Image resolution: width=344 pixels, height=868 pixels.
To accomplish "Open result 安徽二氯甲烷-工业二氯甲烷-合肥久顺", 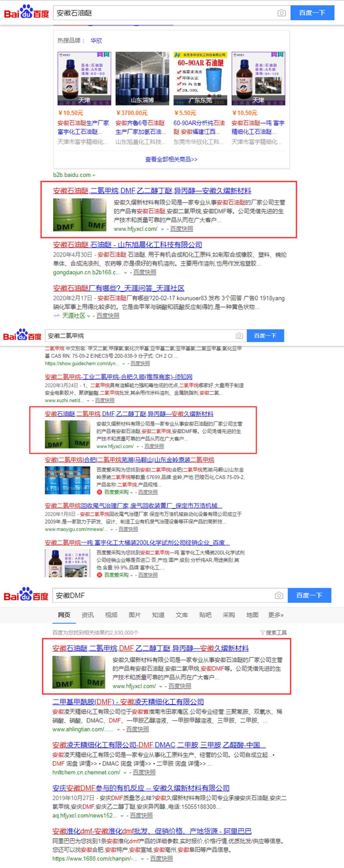I will click(x=119, y=377).
